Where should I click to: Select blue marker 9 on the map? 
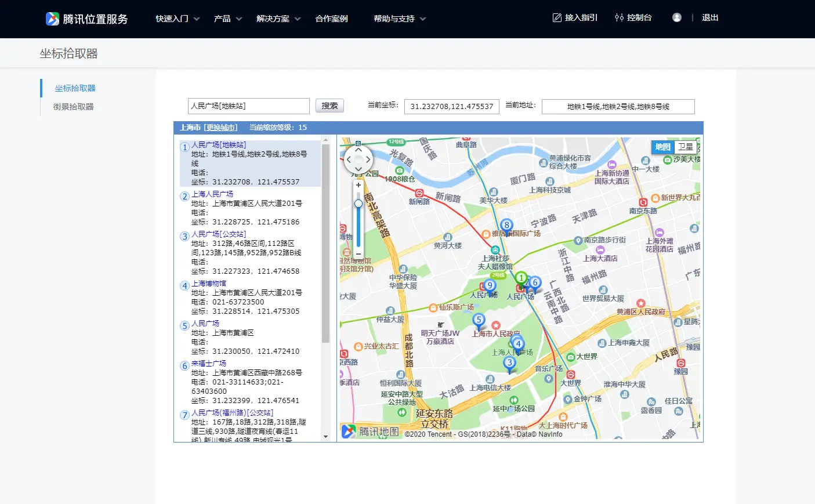pyautogui.click(x=490, y=287)
